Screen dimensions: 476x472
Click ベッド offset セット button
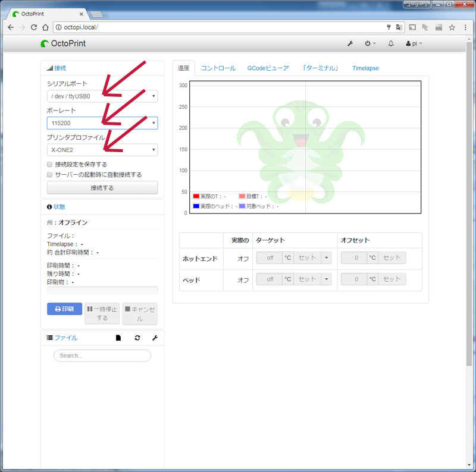click(x=392, y=279)
